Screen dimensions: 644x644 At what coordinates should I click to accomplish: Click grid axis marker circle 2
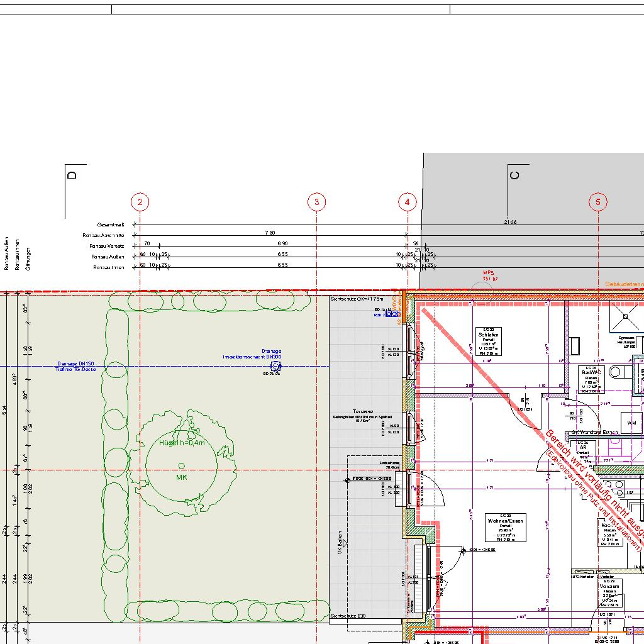[140, 202]
